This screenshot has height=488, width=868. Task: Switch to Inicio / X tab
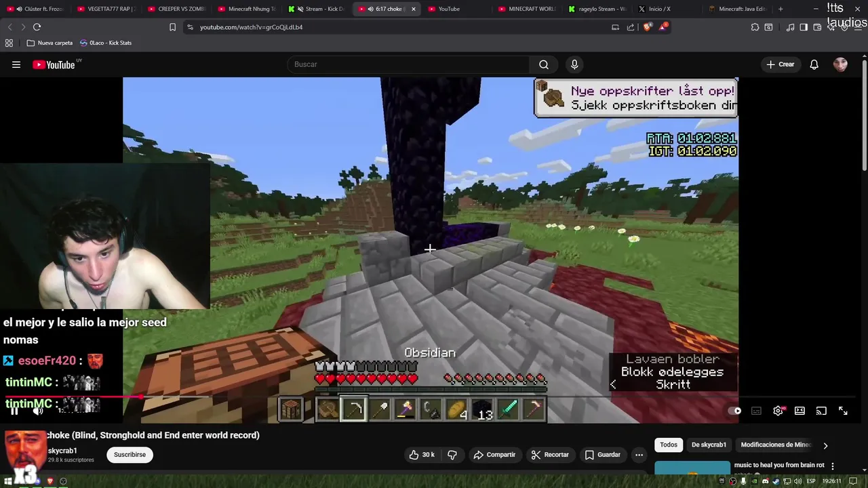(x=667, y=9)
